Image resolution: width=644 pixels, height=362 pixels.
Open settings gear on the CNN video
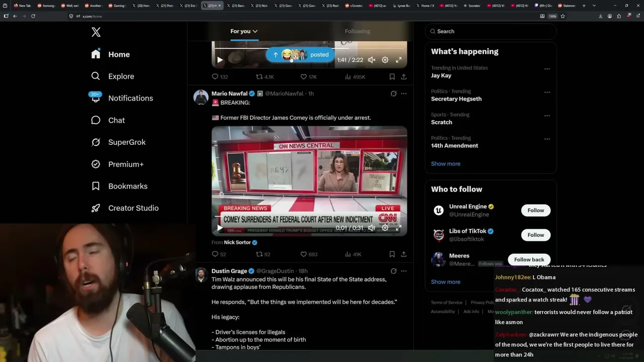pos(385,228)
